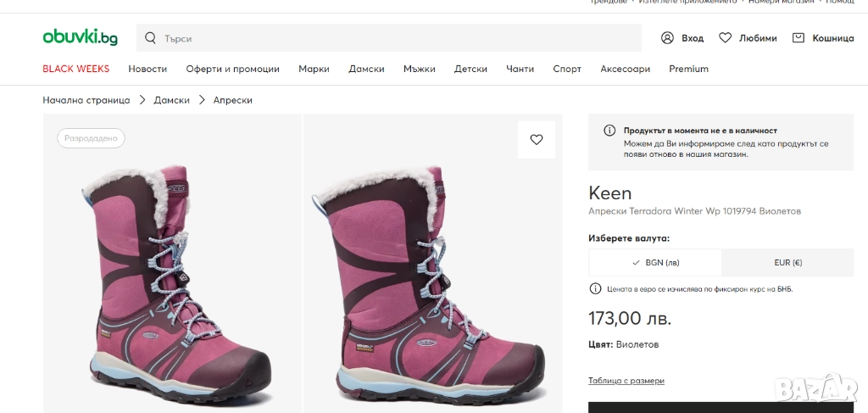The width and height of the screenshot is (868, 413).
Task: Expand the Мъжки navigation category
Action: coord(419,69)
